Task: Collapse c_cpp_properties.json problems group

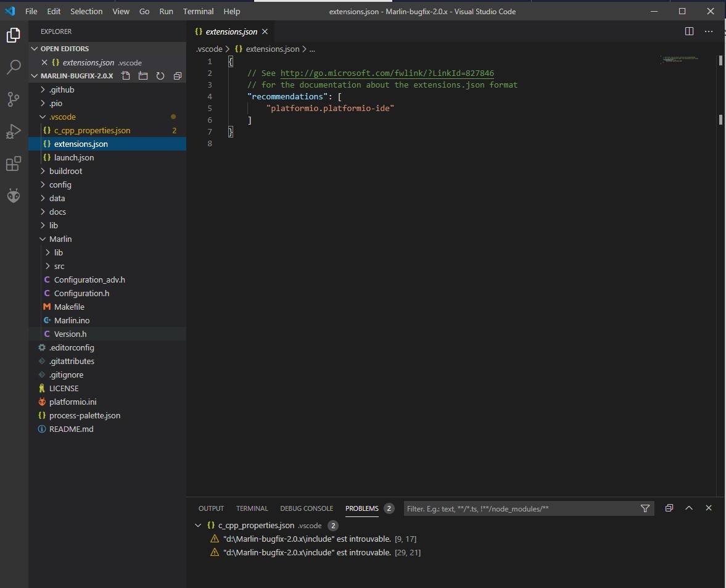Action: [198, 526]
